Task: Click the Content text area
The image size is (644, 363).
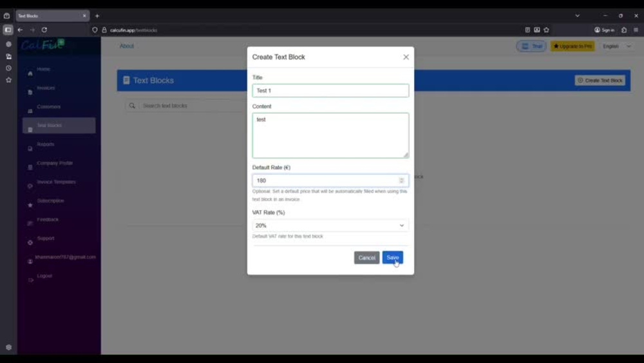Action: pyautogui.click(x=330, y=135)
